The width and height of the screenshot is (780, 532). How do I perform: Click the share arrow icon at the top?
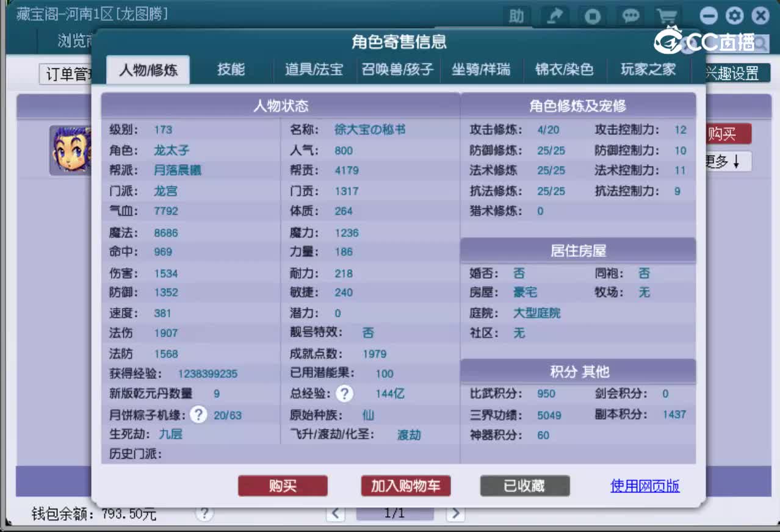click(x=554, y=16)
